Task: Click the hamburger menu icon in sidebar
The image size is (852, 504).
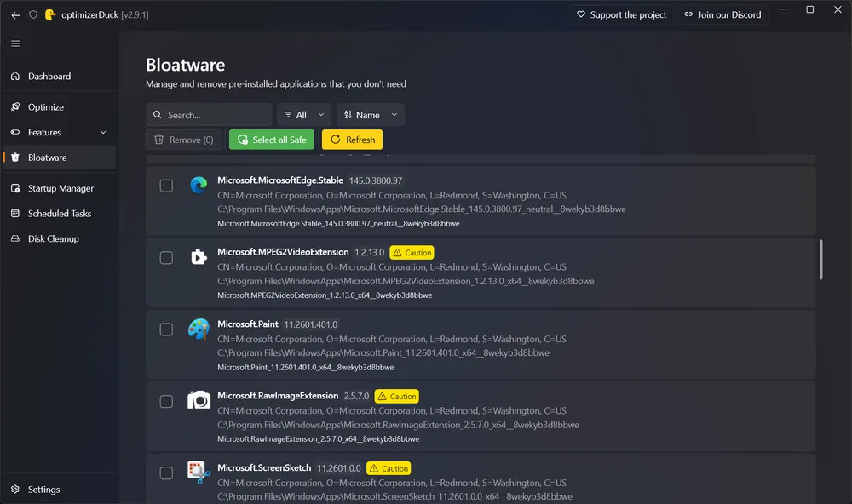Action: pos(15,43)
